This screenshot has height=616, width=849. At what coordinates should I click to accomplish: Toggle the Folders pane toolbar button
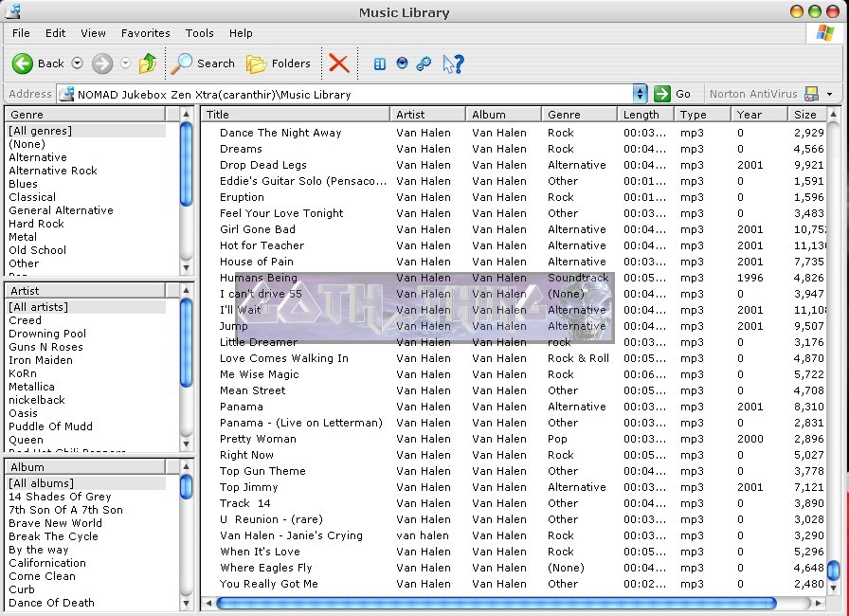(x=279, y=63)
